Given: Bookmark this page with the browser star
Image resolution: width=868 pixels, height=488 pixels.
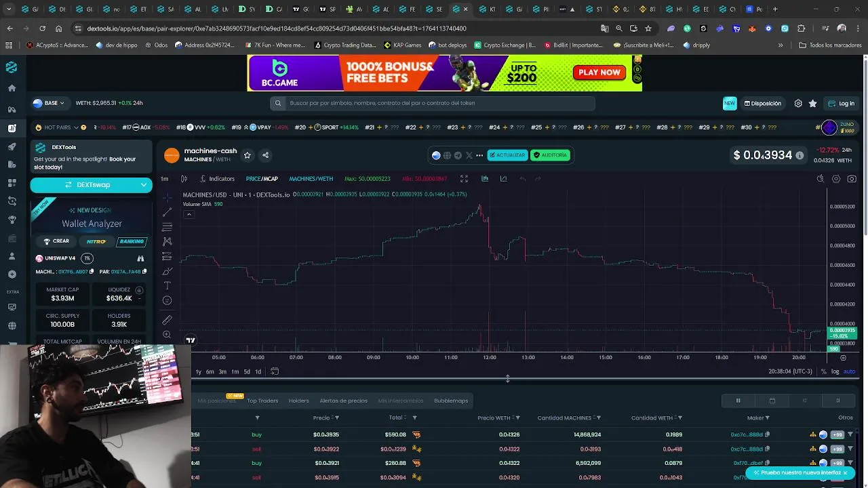Looking at the screenshot, I should pos(648,28).
